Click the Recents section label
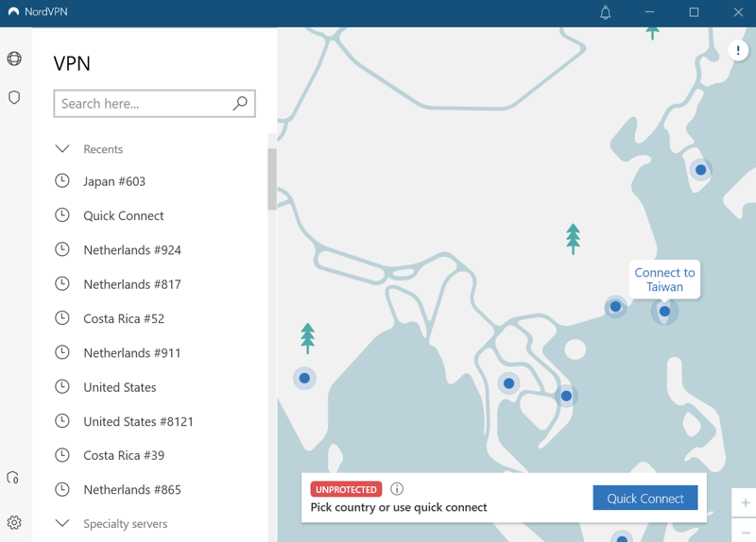Screen dimensions: 756x542 point(103,149)
